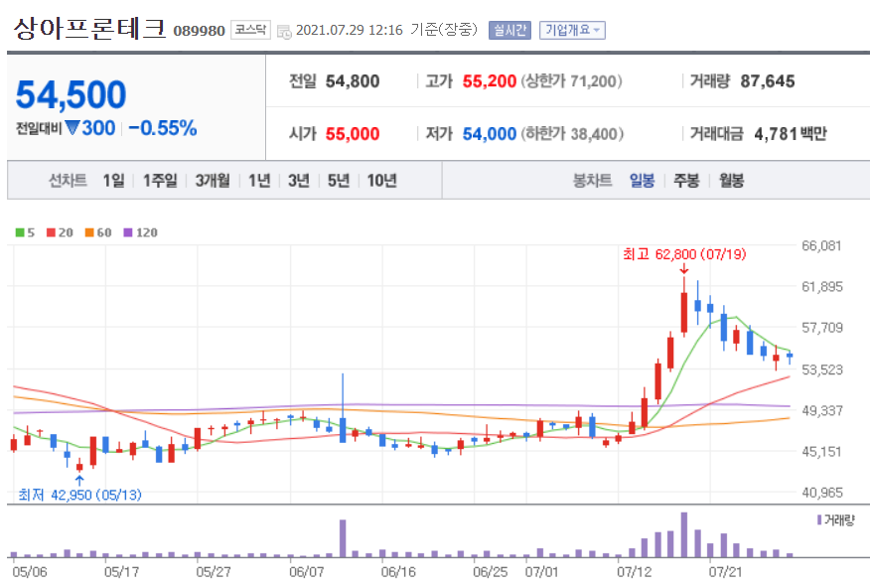Select the 5년 line chart tab
Viewport: 870px width, 588px height.
coord(339,181)
